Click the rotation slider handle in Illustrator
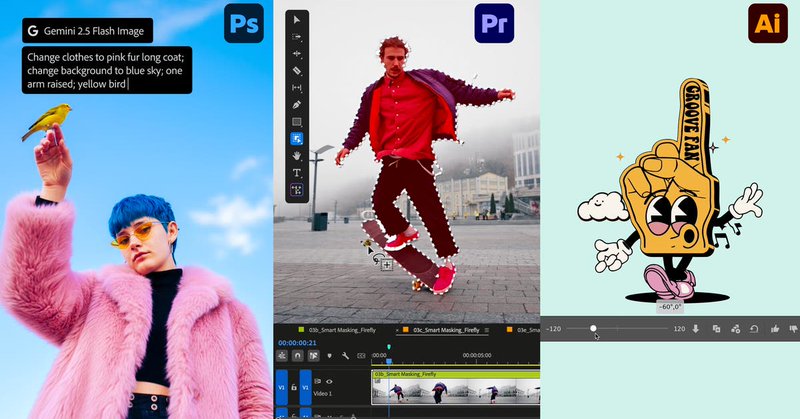The image size is (800, 419). [593, 329]
